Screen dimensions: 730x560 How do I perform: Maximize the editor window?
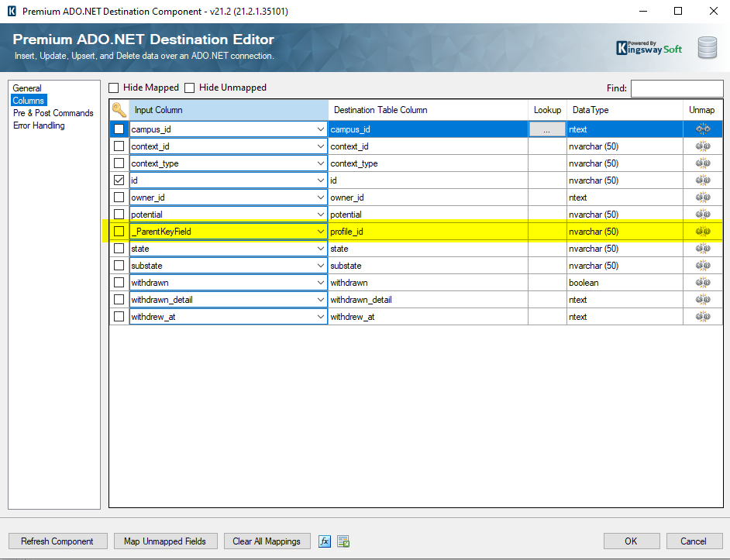(678, 11)
